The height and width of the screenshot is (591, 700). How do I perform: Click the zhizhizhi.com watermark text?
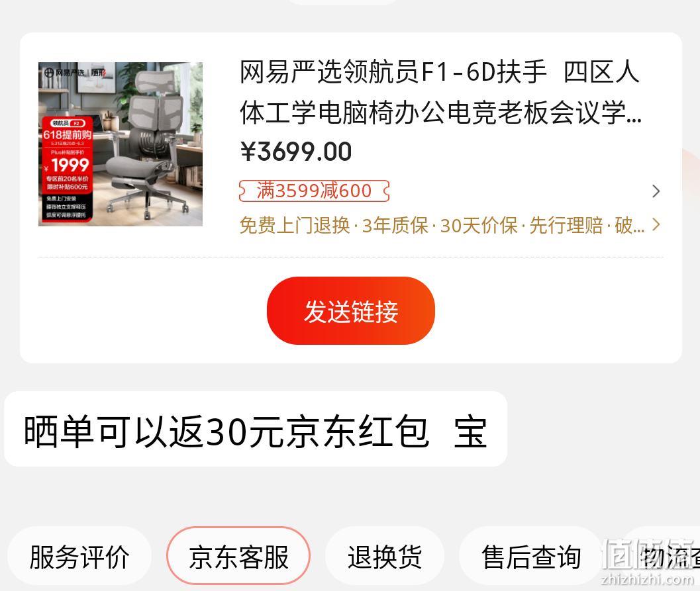647,579
